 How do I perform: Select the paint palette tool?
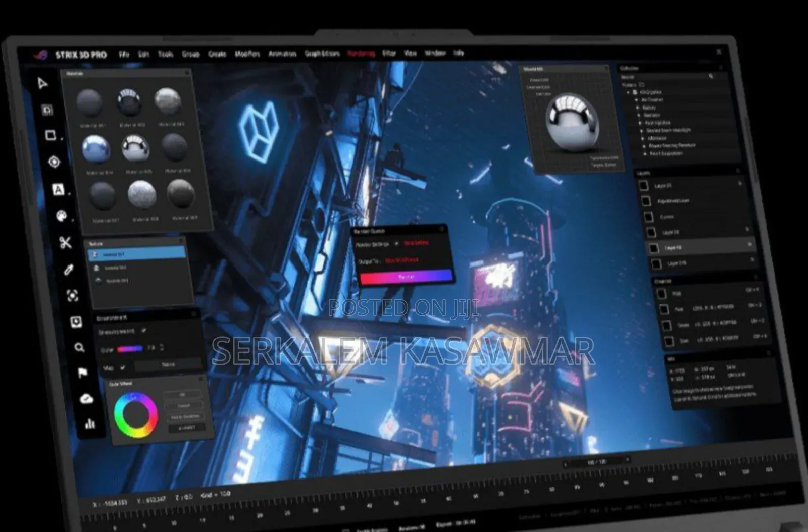[61, 216]
